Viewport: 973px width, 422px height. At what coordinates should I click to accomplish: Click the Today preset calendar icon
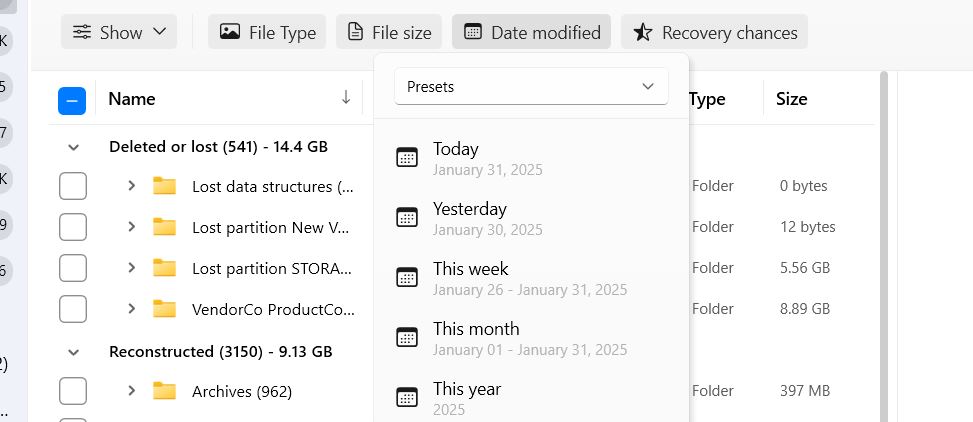(x=407, y=158)
